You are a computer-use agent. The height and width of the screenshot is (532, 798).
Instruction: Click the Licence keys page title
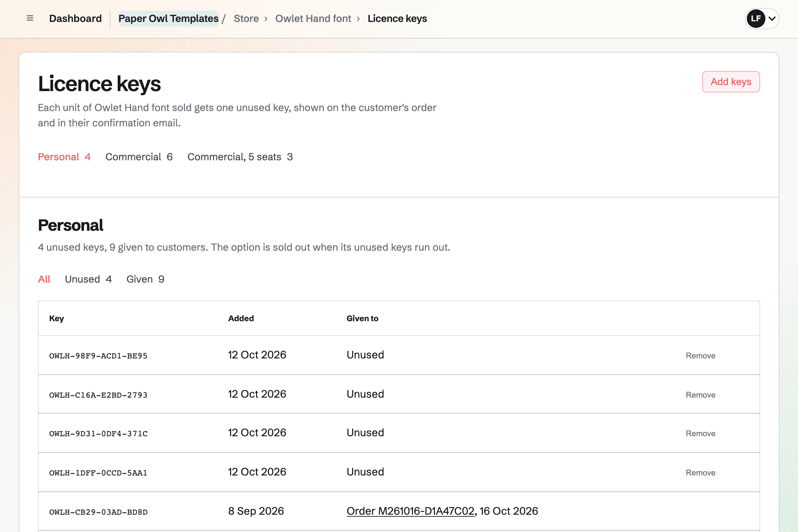pos(99,83)
